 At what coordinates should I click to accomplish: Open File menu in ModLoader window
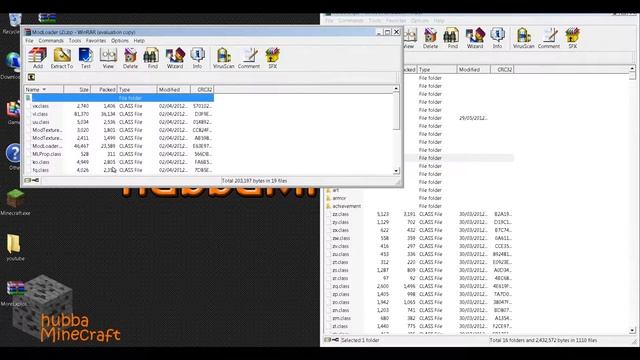click(29, 41)
